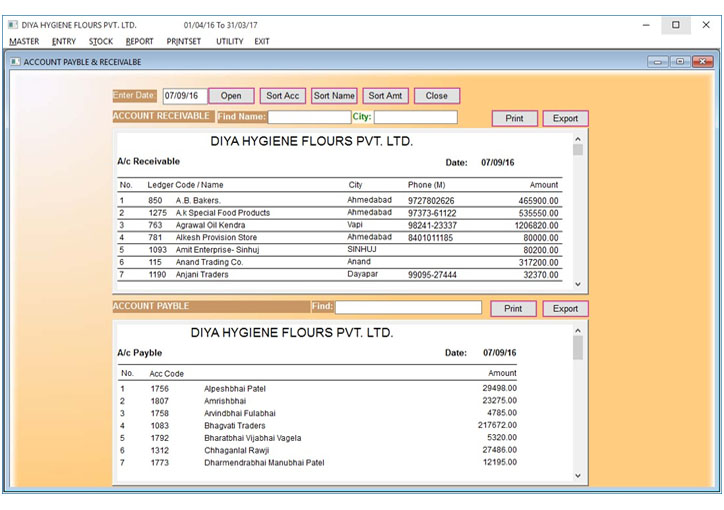Click the app icon in the title bar
Screen dimensions: 724x510
(x=13, y=24)
